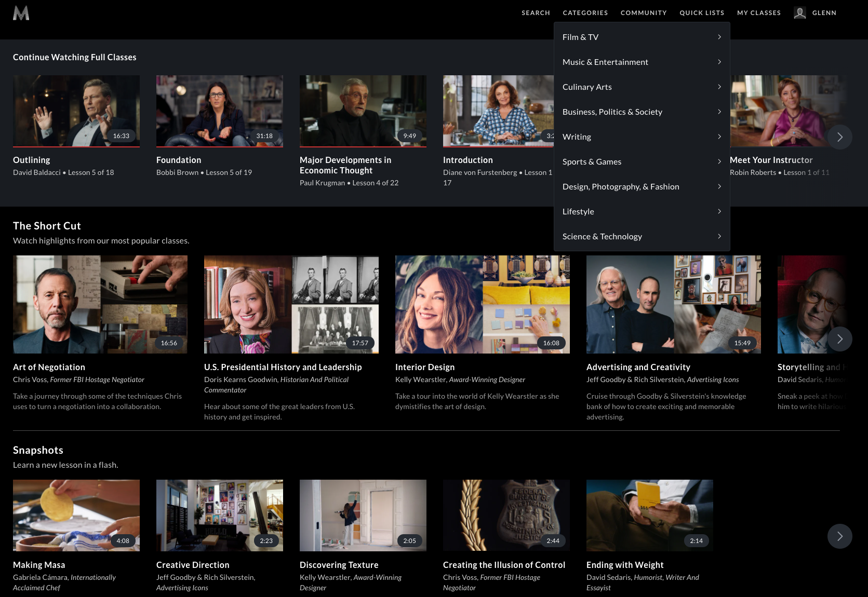Screen dimensions: 868x597
Task: Click Krugman lesson red progress bar
Action: [363, 147]
